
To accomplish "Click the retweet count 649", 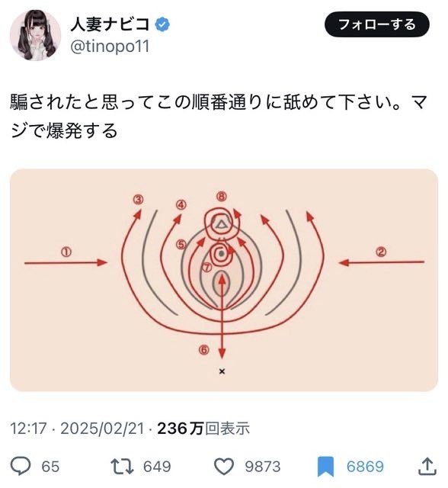I will (x=157, y=467).
